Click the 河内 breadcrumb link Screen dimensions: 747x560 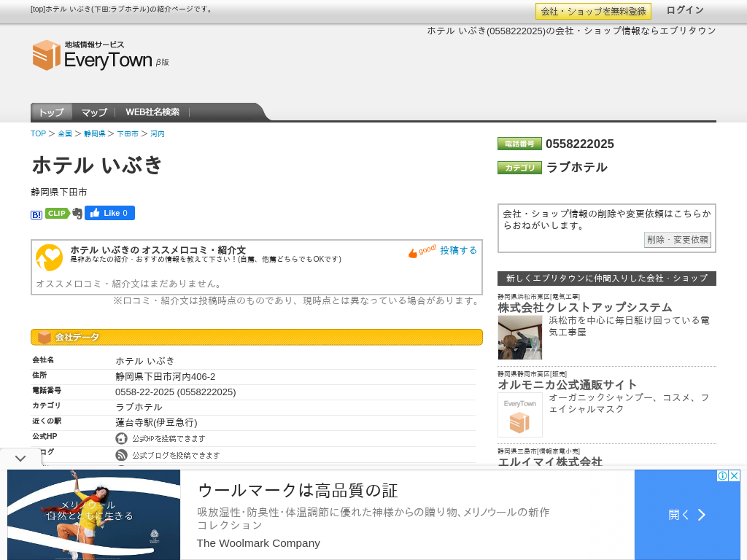[158, 134]
